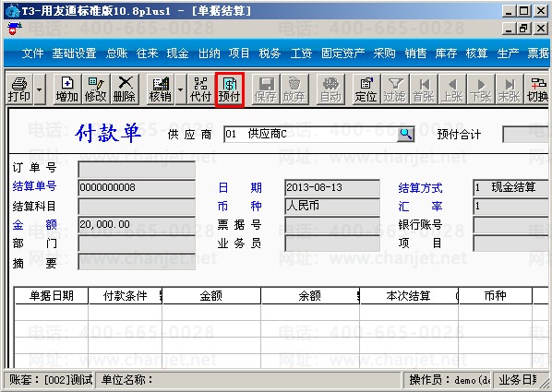552x392 pixels.
Task: Click the 结算方式 field 现金结算
Action: (511, 187)
